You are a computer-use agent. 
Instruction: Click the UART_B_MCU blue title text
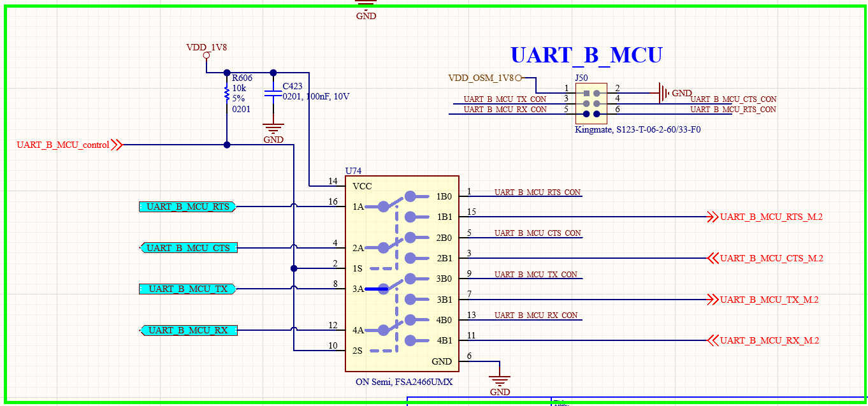click(x=586, y=55)
